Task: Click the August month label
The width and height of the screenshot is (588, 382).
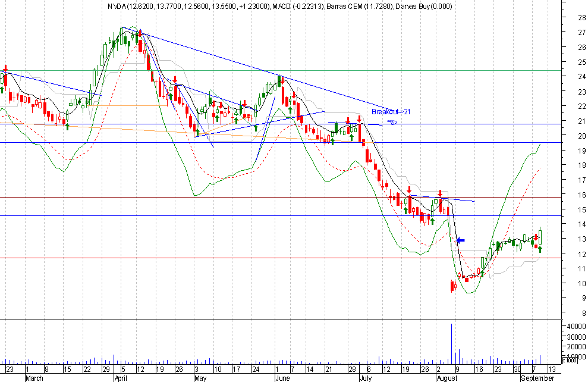Action: coord(447,378)
